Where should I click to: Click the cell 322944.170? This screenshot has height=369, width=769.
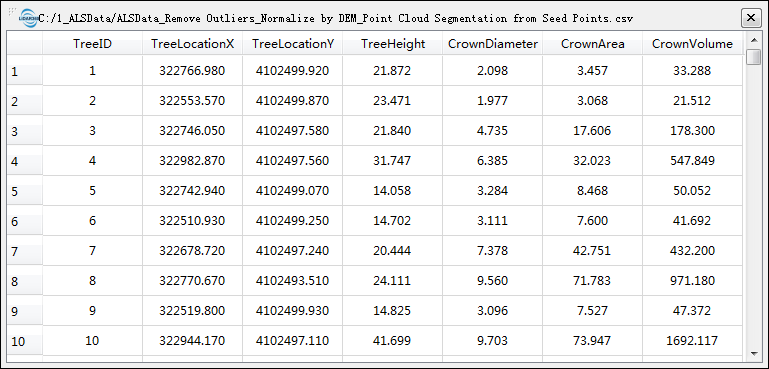click(x=192, y=341)
